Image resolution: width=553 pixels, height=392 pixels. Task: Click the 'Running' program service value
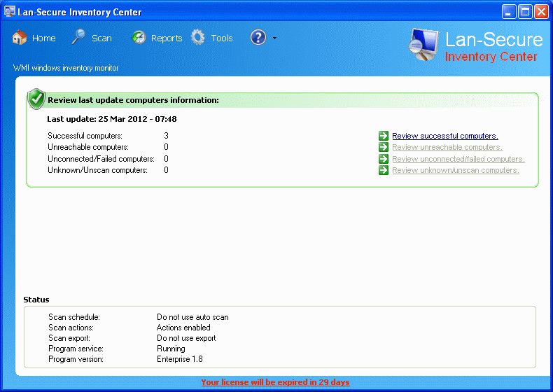(171, 349)
